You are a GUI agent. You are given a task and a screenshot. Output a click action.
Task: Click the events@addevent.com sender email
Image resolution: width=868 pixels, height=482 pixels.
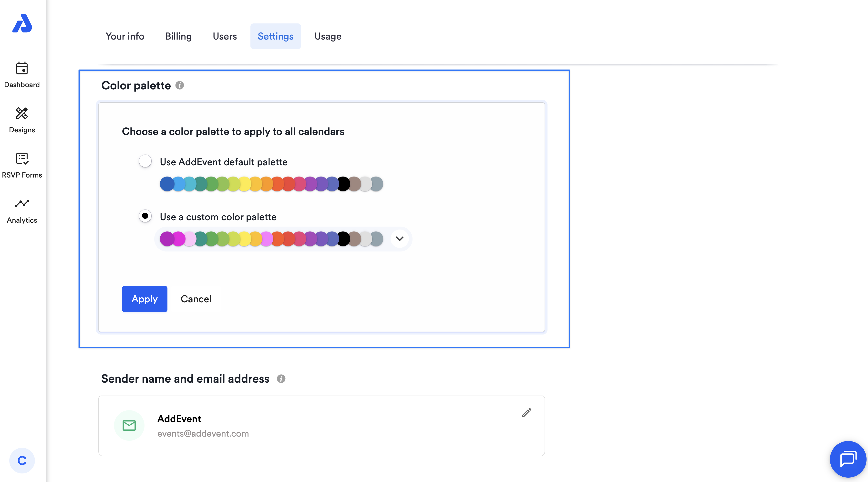coord(203,433)
